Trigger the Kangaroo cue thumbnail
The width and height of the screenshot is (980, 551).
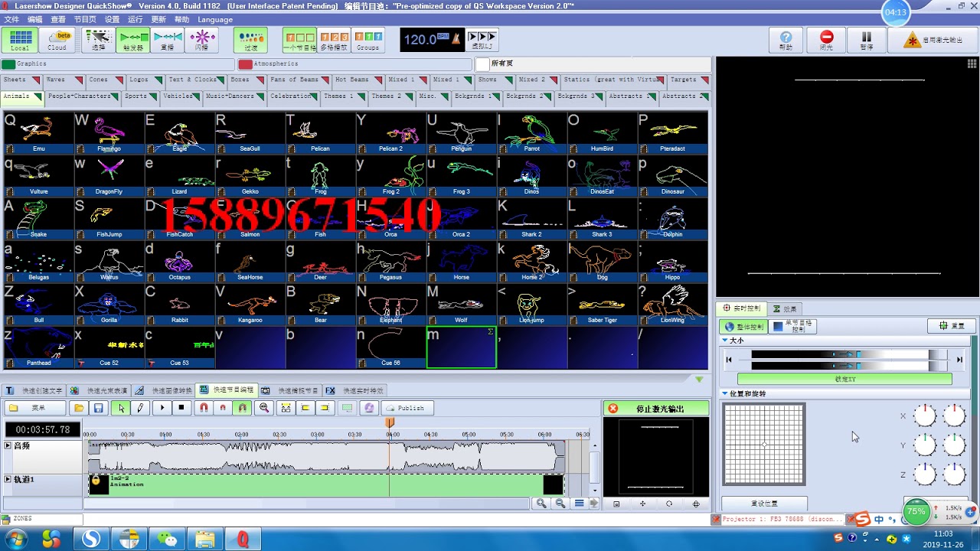(x=250, y=304)
